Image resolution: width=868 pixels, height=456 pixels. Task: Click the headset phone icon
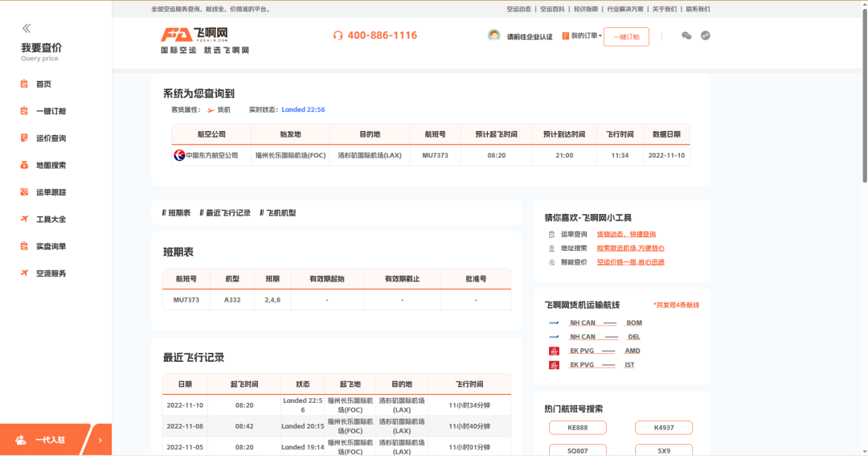click(338, 35)
